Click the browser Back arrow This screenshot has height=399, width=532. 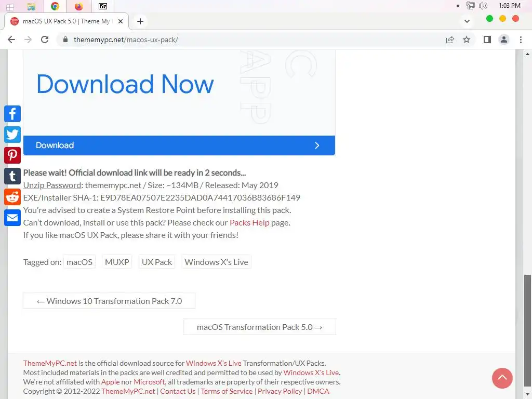(11, 39)
